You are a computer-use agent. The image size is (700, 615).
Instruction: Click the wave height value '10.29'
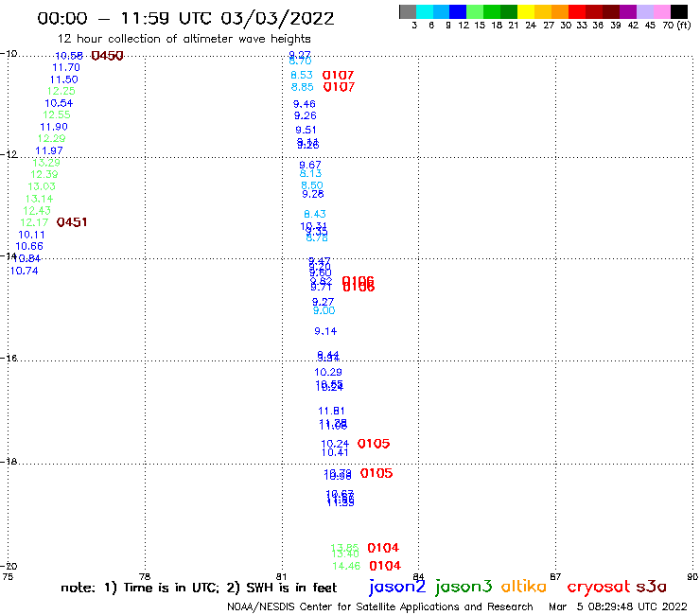(x=328, y=372)
